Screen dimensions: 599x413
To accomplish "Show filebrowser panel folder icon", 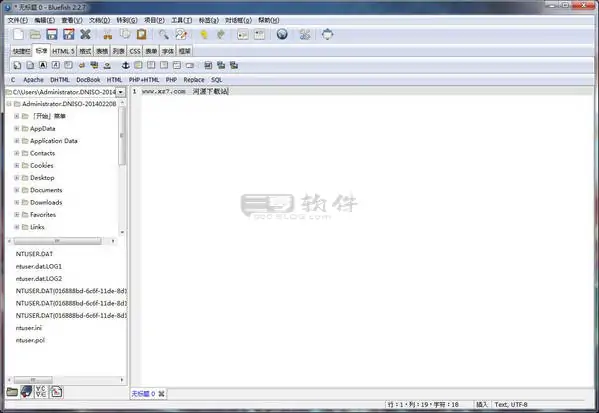I will click(12, 392).
